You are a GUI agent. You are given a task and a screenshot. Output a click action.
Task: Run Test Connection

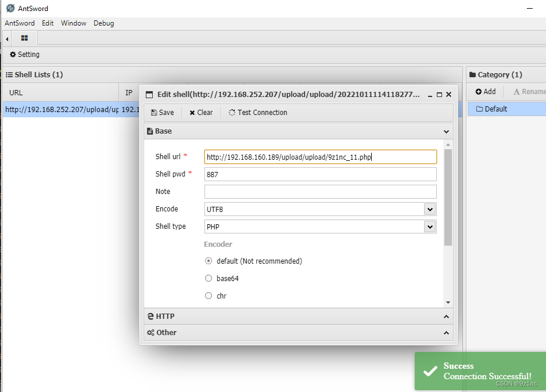pyautogui.click(x=258, y=113)
